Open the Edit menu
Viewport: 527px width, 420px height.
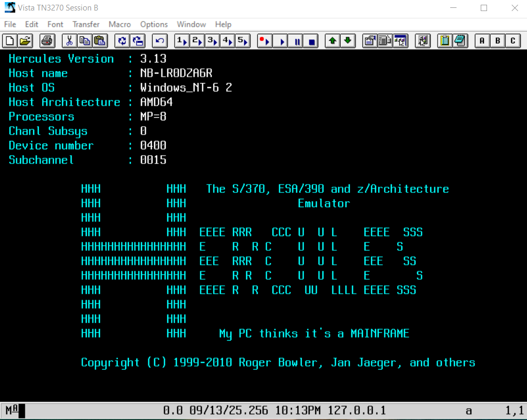point(32,24)
